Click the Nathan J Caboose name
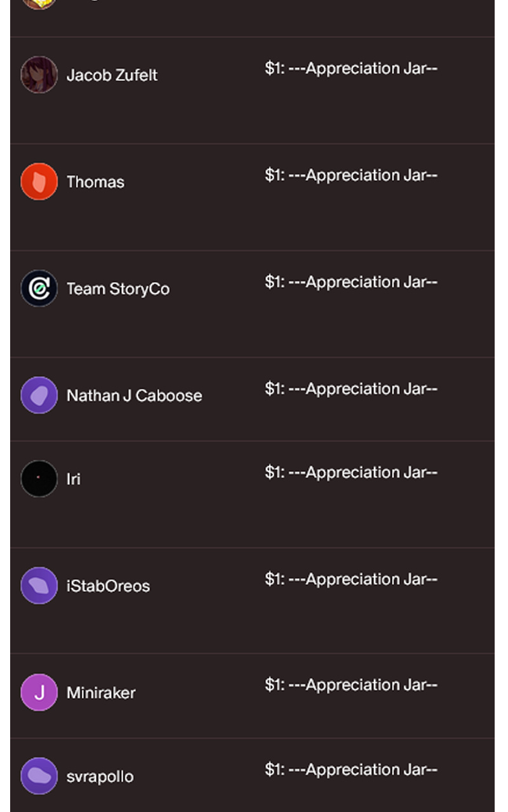This screenshot has height=812, width=508. (134, 395)
